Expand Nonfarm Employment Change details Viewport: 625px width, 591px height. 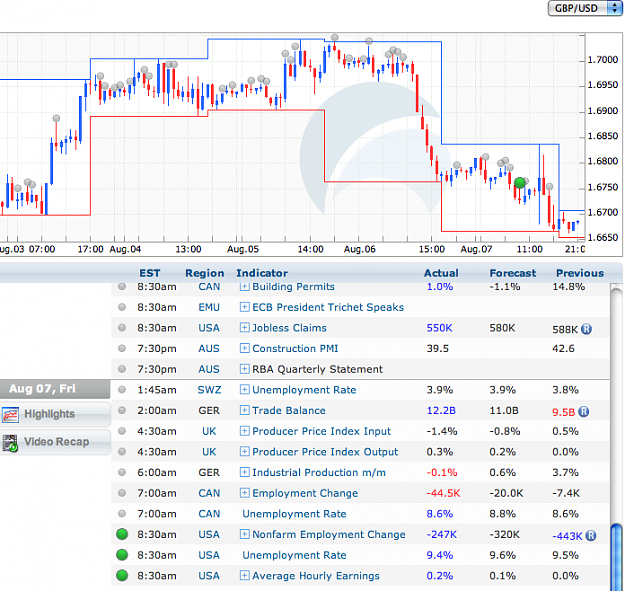coord(244,534)
